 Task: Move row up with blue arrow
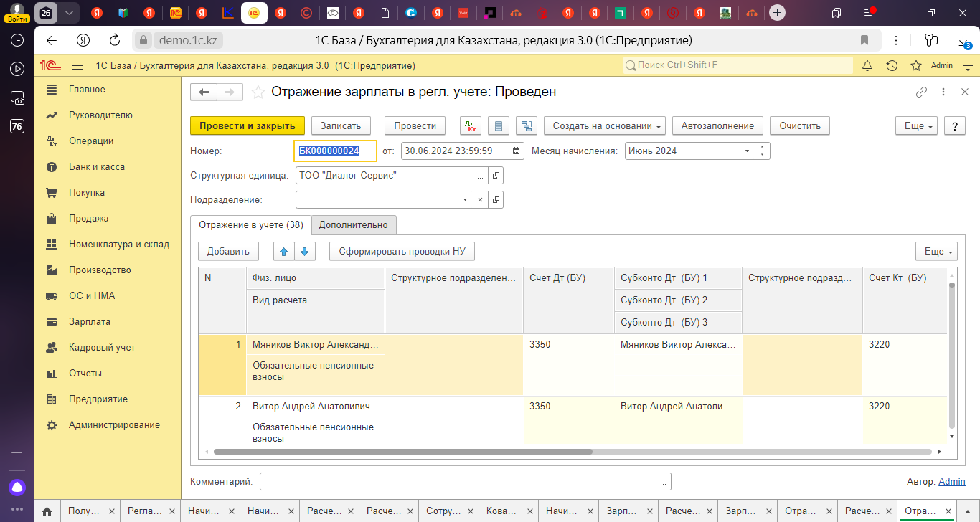pyautogui.click(x=284, y=251)
